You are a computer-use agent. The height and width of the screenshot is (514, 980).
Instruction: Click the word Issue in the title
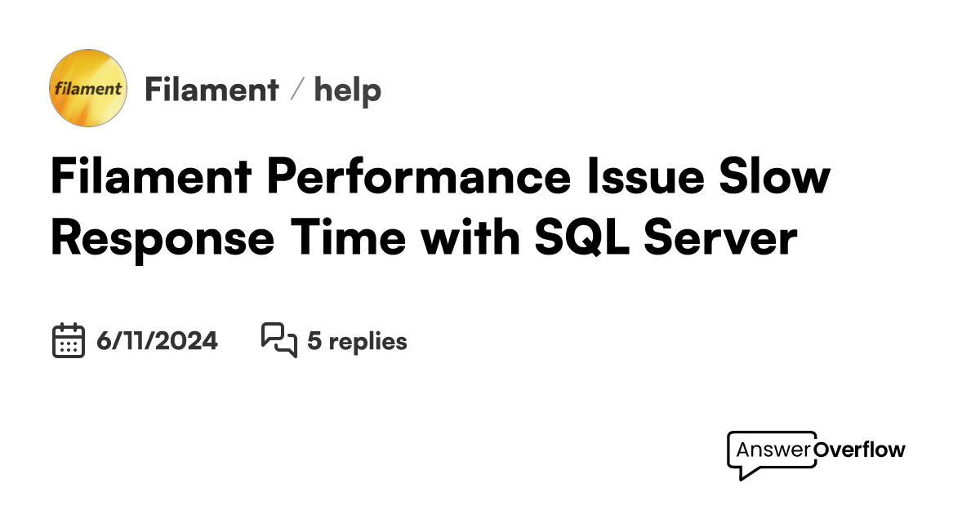(x=648, y=177)
